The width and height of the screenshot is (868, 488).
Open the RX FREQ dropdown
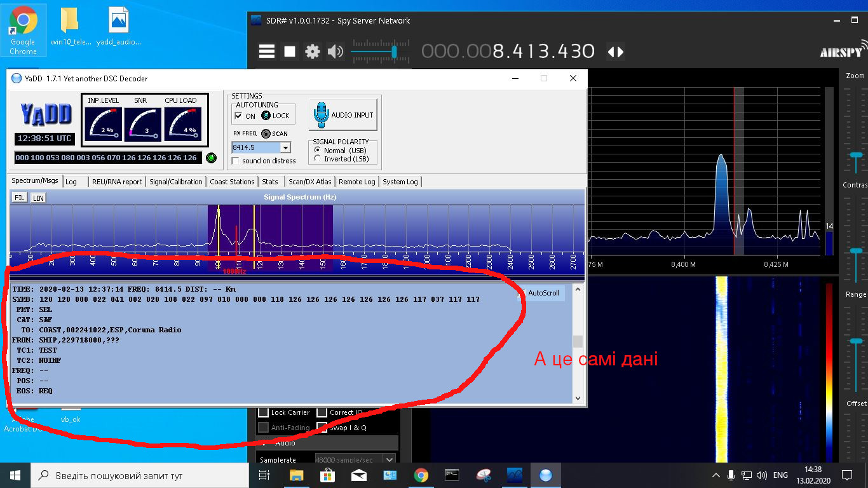(x=285, y=147)
